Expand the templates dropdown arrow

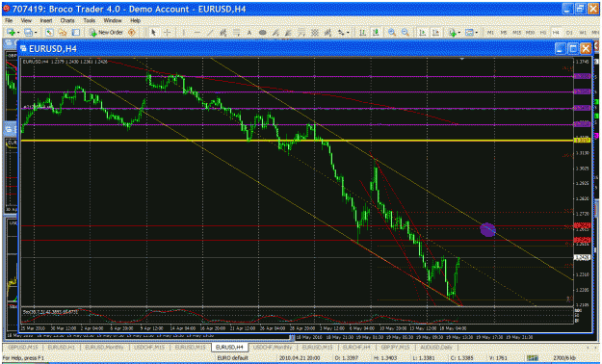click(477, 33)
